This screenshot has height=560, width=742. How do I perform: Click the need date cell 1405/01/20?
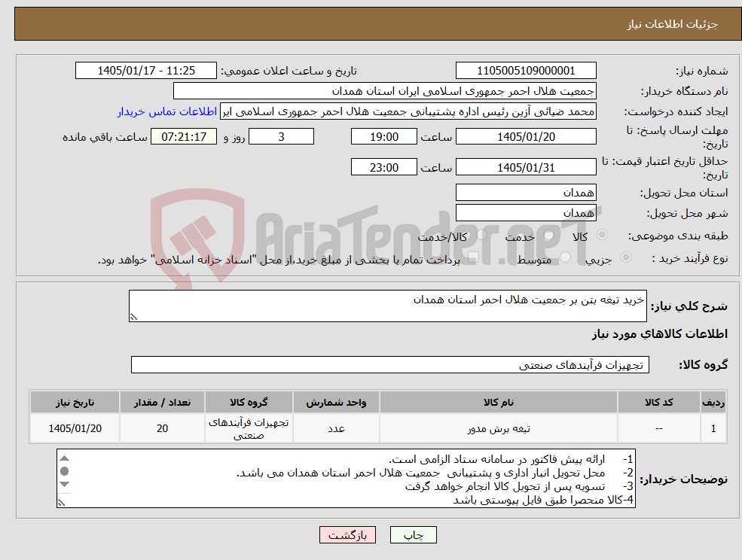(75, 428)
